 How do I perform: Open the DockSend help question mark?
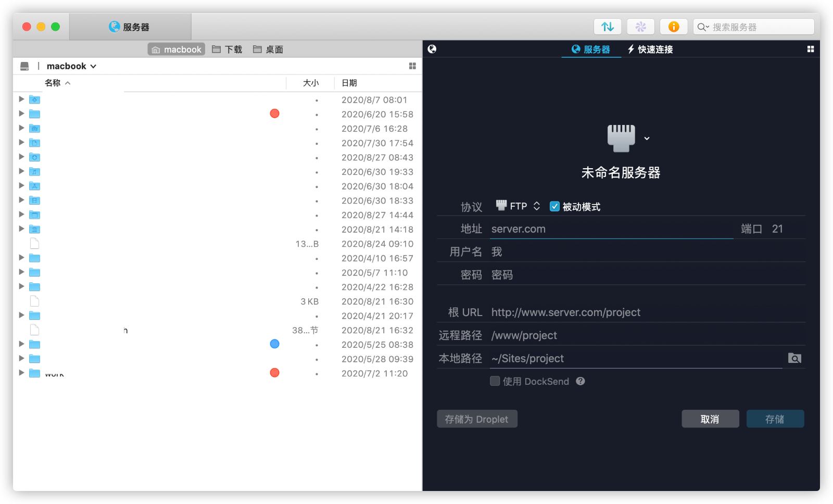tap(580, 381)
